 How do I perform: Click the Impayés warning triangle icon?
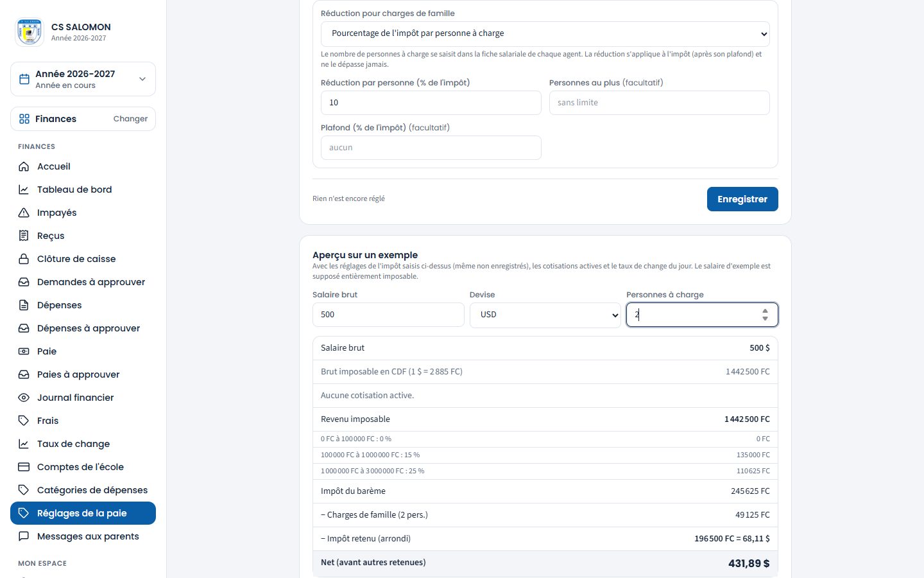(x=24, y=213)
